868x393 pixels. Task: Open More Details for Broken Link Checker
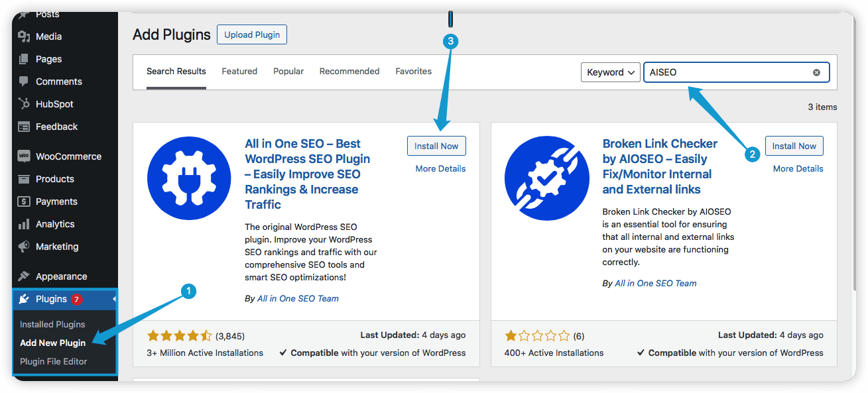(798, 168)
